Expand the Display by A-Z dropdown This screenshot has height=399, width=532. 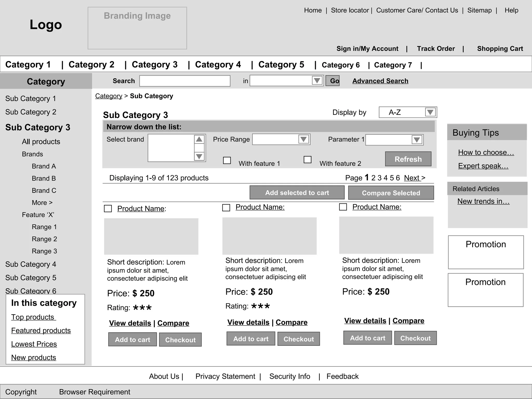(x=430, y=112)
